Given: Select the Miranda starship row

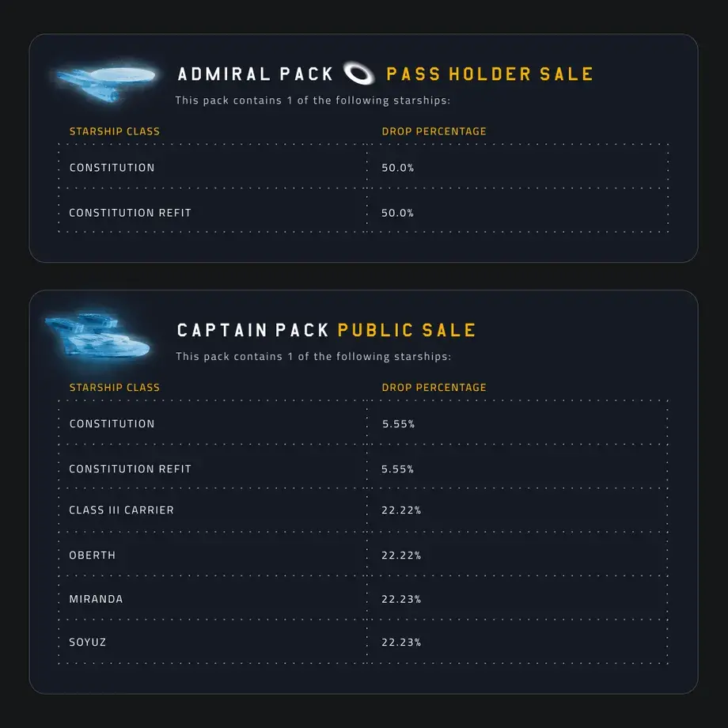Looking at the screenshot, I should tap(96, 599).
